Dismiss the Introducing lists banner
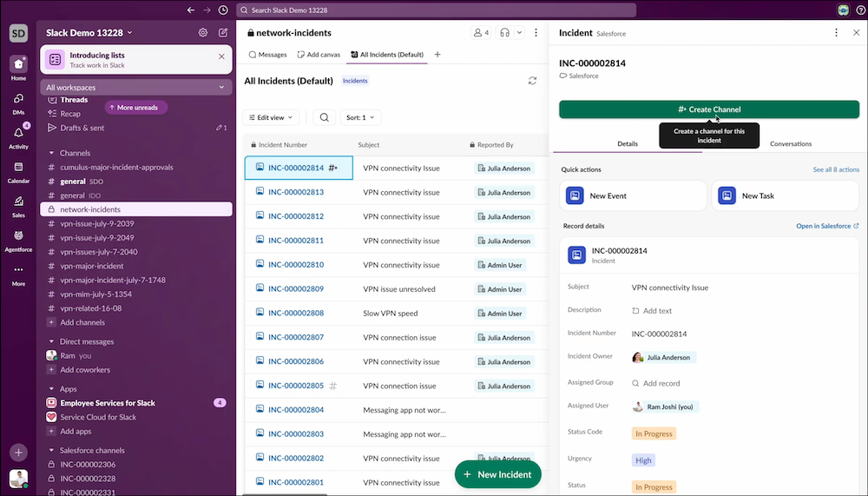This screenshot has height=496, width=868. click(221, 56)
